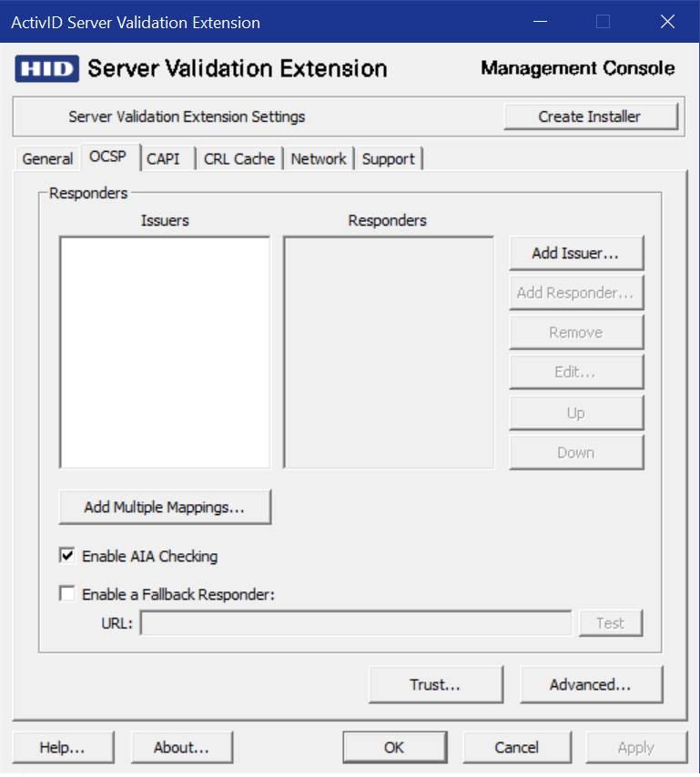Click the Add Responder button
Screen dimensions: 700x777
coord(576,293)
